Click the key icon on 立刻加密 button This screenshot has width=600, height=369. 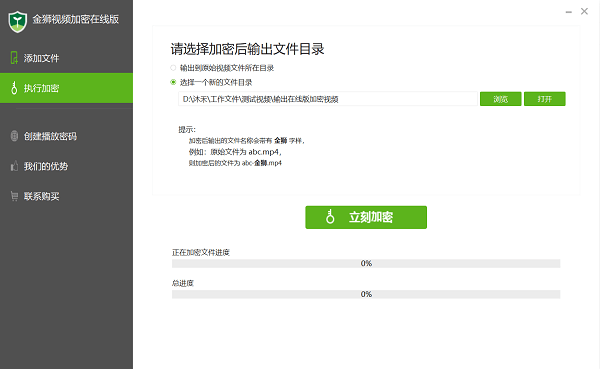pyautogui.click(x=330, y=217)
